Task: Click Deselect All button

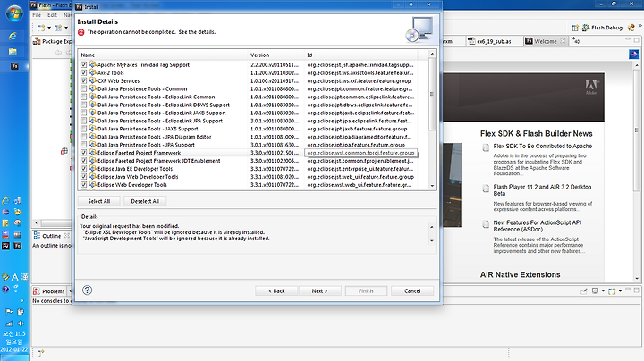Action: coord(145,201)
